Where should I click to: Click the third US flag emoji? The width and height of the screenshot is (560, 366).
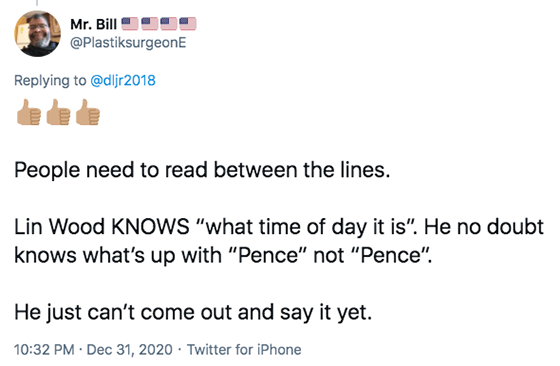(x=169, y=24)
